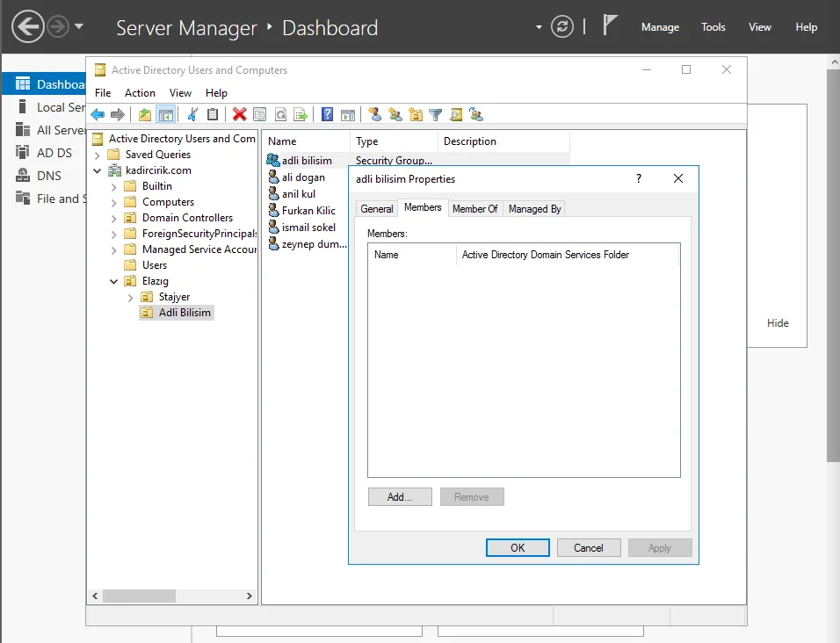Expand Stajyer organizational unit
Image resolution: width=840 pixels, height=643 pixels.
130,298
